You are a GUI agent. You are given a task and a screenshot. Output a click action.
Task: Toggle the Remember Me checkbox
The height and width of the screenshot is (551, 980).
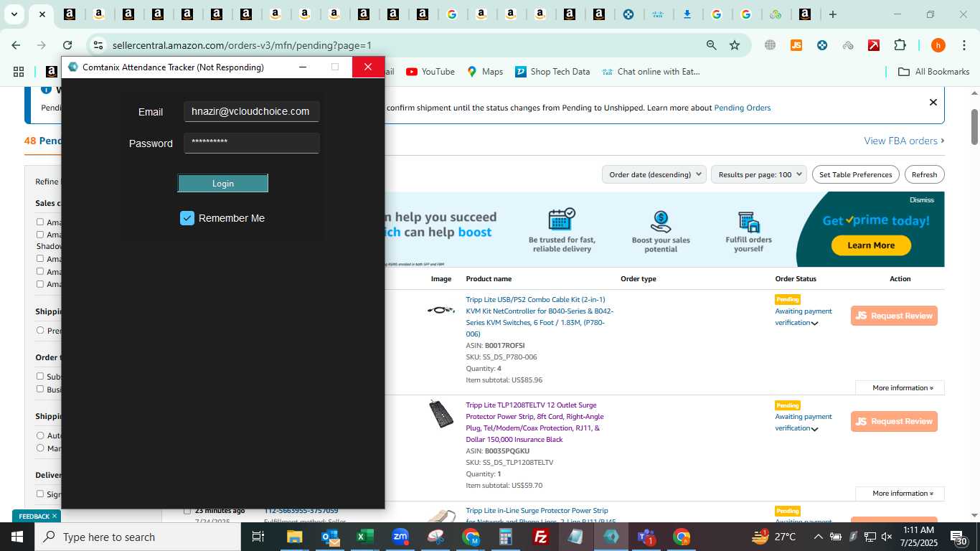coord(187,218)
